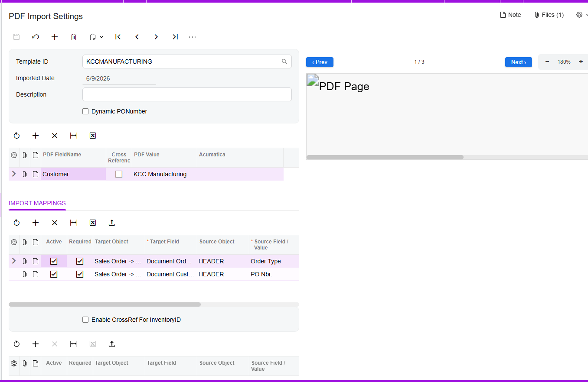Image resolution: width=588 pixels, height=382 pixels.
Task: Open the more actions ellipsis menu
Action: [x=193, y=37]
